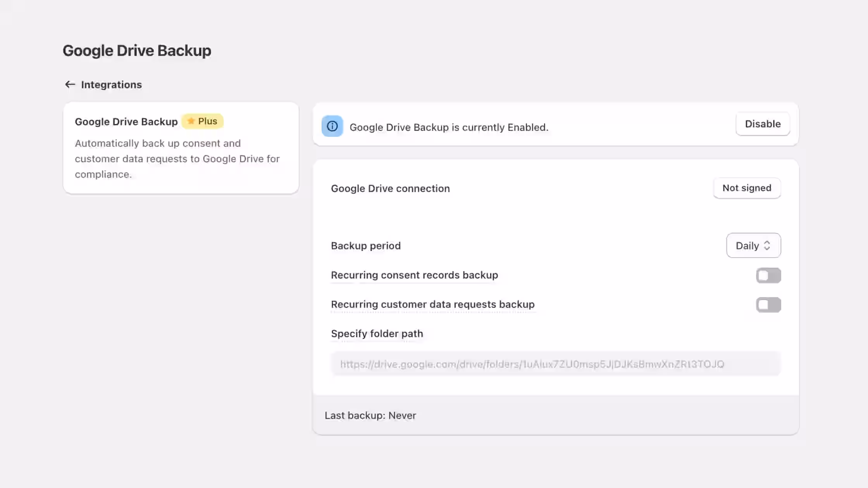Click 'Last backup: Never' status text
The height and width of the screenshot is (488, 868).
[370, 415]
